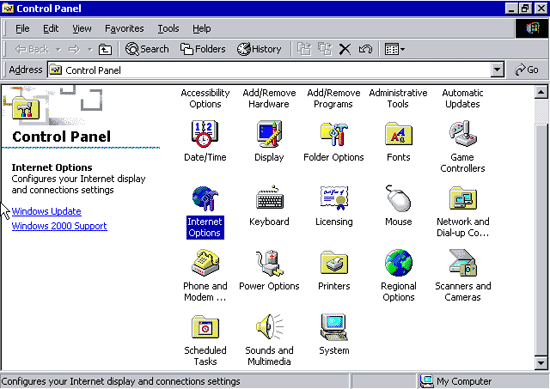550x389 pixels.
Task: Open the Date/Time icon
Action: [x=205, y=134]
